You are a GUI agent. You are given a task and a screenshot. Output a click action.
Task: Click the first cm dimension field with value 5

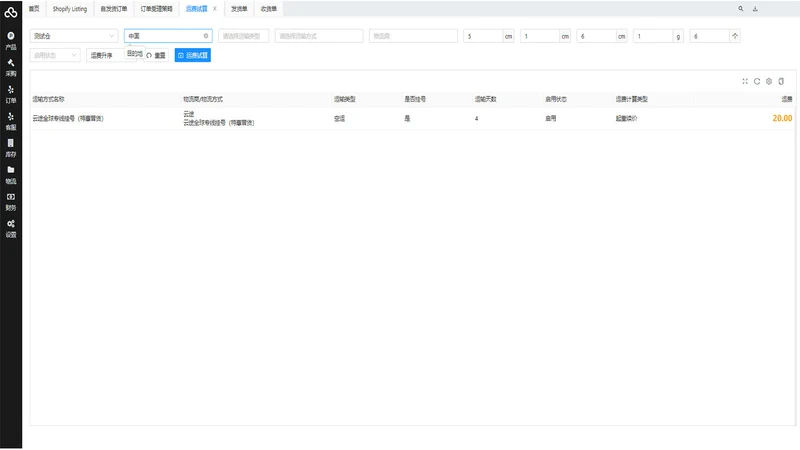click(483, 36)
